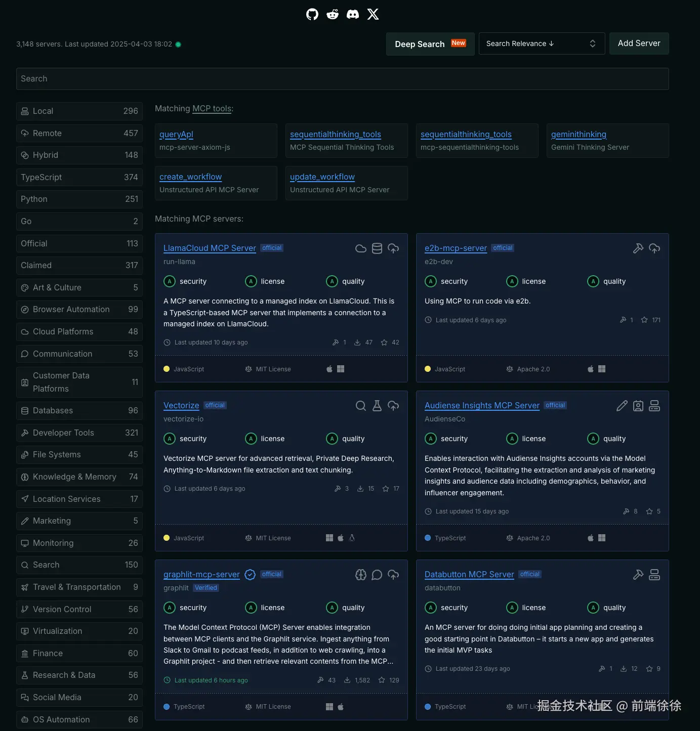Filter by Hybrid servers
This screenshot has width=700, height=731.
pyautogui.click(x=79, y=155)
